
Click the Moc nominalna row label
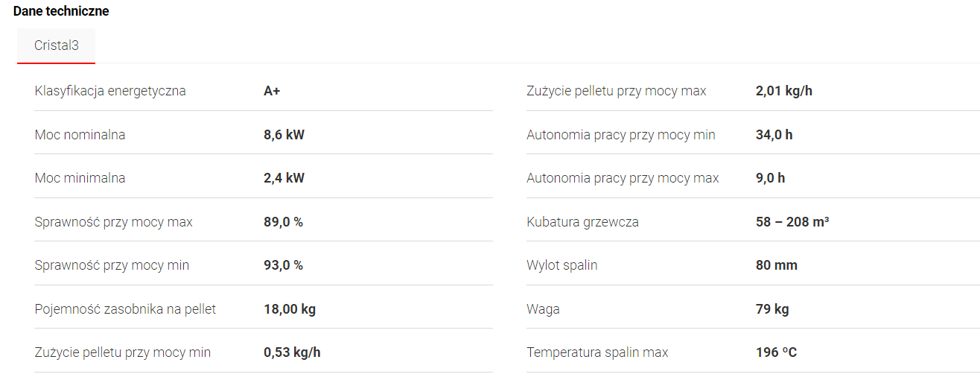(80, 135)
